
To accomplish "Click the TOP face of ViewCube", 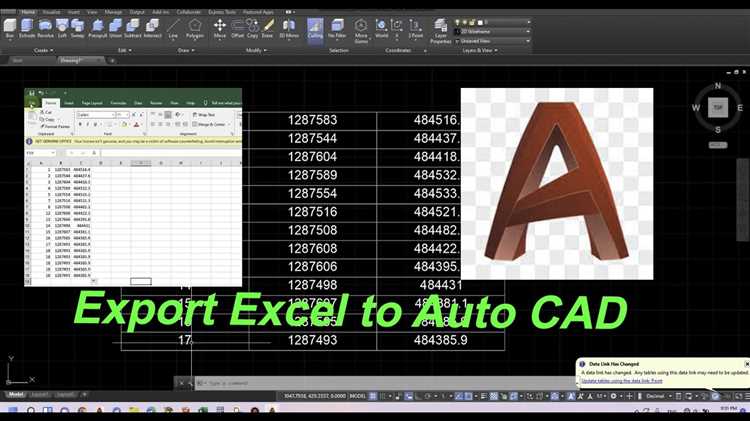I will tap(717, 108).
